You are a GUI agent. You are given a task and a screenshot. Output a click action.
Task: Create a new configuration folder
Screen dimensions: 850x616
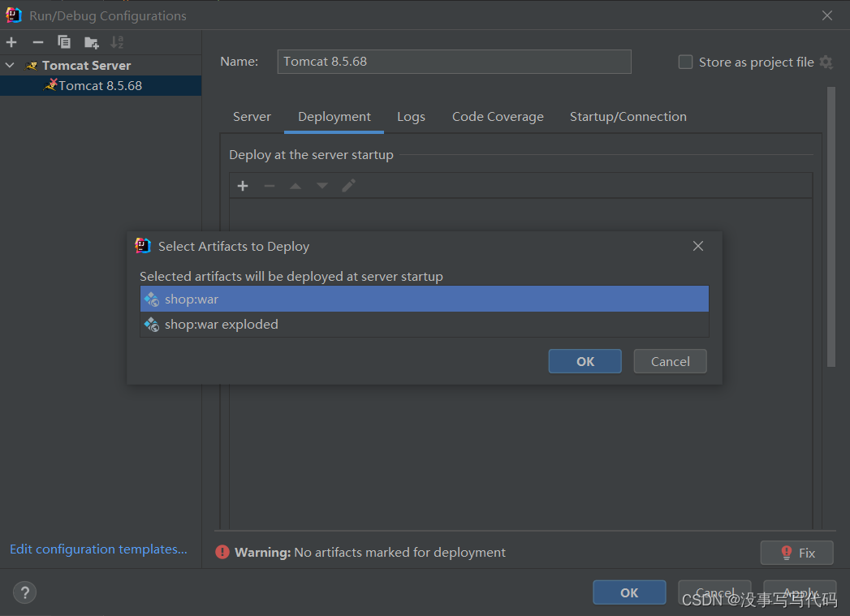pyautogui.click(x=91, y=42)
